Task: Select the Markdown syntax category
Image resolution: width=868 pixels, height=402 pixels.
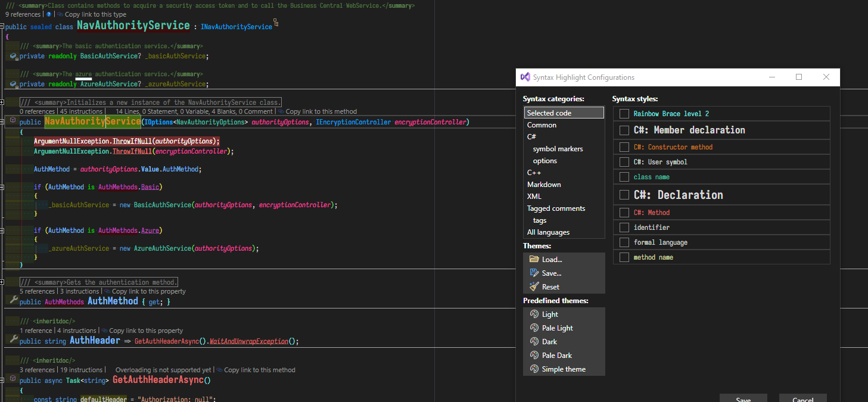Action: [544, 184]
